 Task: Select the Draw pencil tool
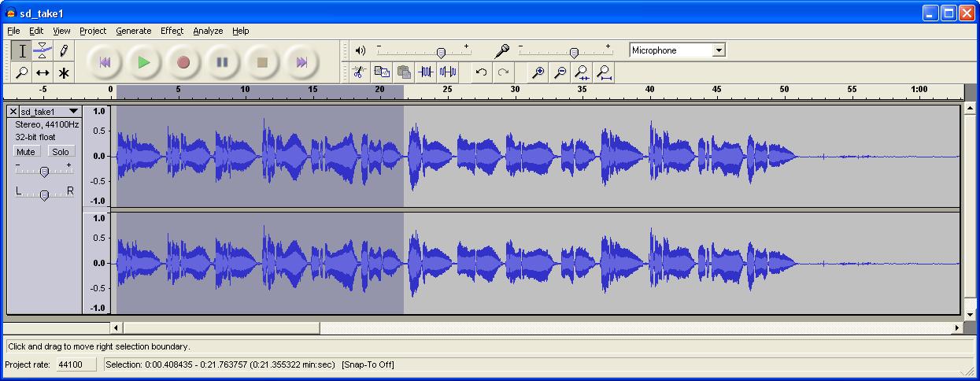tap(64, 50)
